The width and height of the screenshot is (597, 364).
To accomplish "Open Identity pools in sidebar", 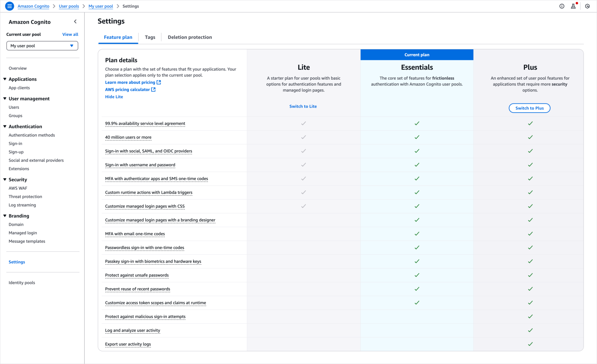I will [x=22, y=283].
